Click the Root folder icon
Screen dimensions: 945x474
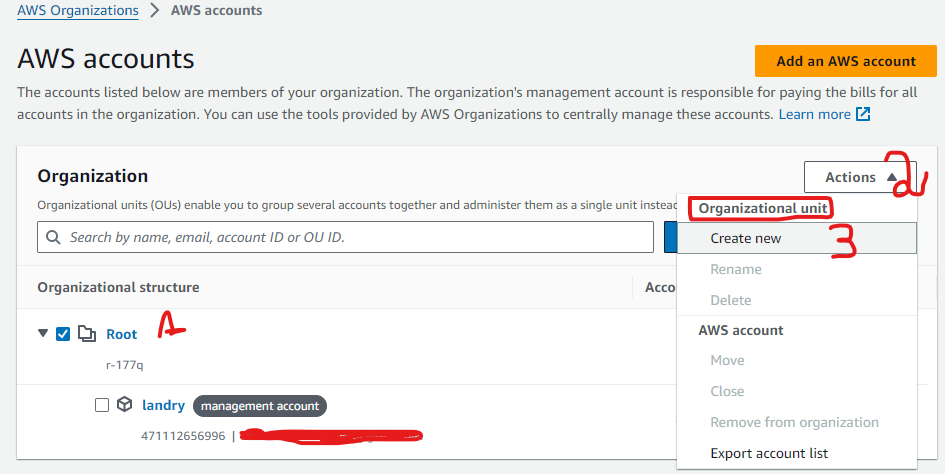[x=87, y=334]
